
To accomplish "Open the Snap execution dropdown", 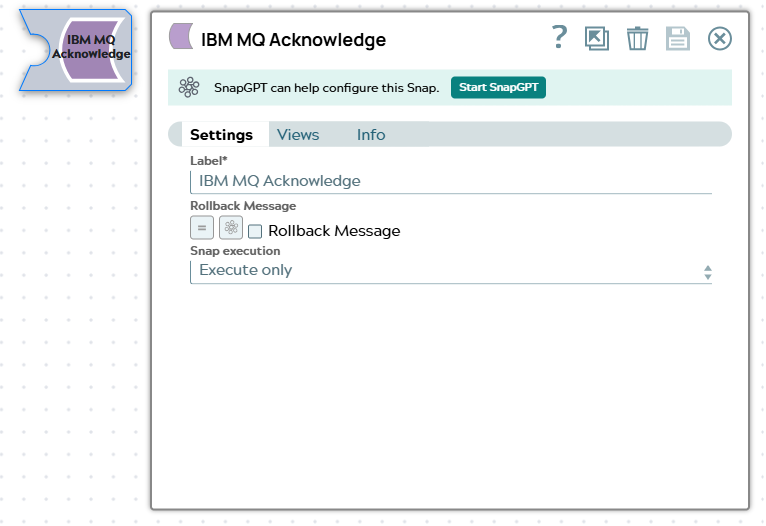I will click(450, 272).
